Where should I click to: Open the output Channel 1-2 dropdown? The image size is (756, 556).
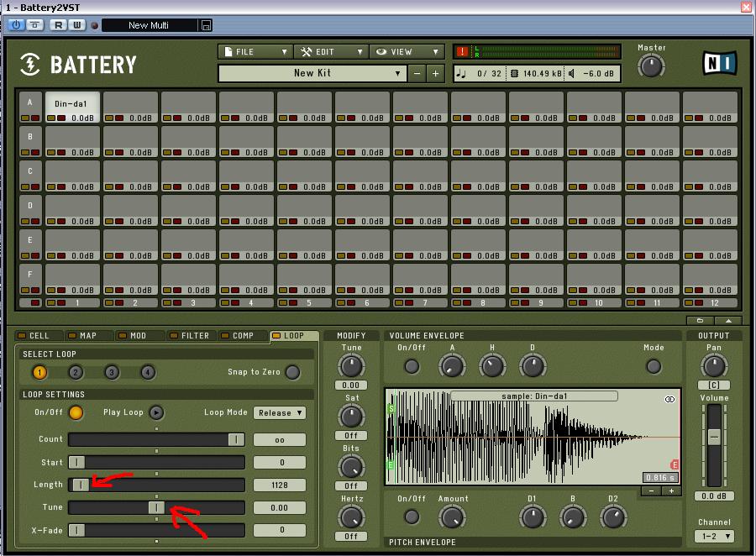click(714, 536)
